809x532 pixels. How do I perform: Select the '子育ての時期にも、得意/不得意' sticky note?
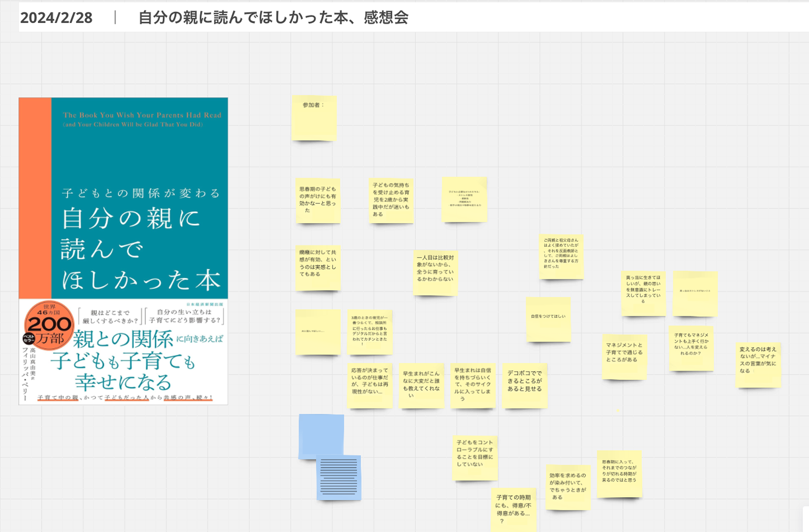pos(513,509)
